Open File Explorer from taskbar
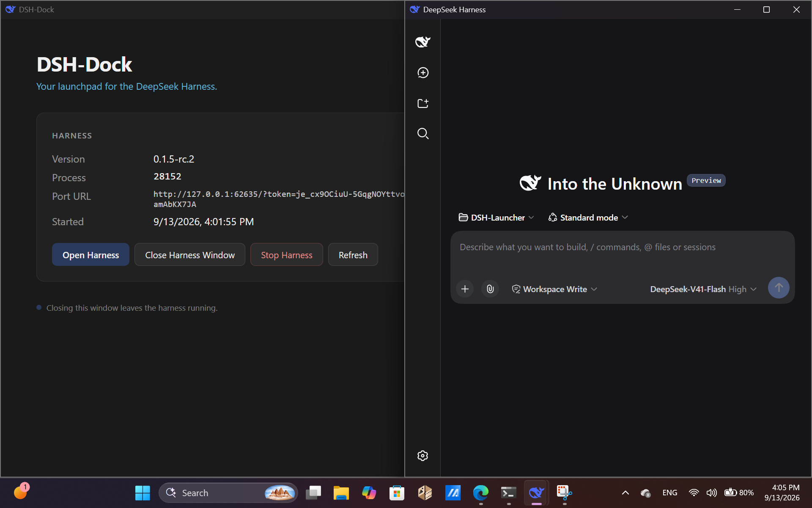This screenshot has width=812, height=508. (341, 493)
